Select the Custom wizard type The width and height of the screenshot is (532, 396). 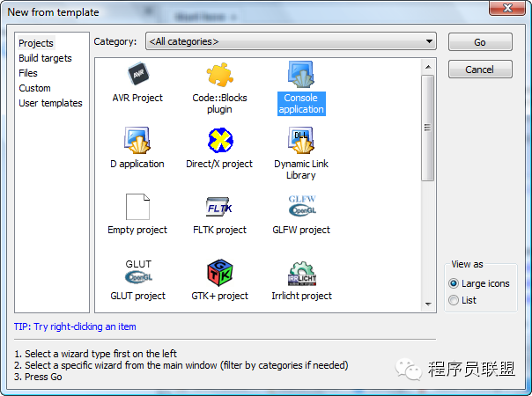34,88
